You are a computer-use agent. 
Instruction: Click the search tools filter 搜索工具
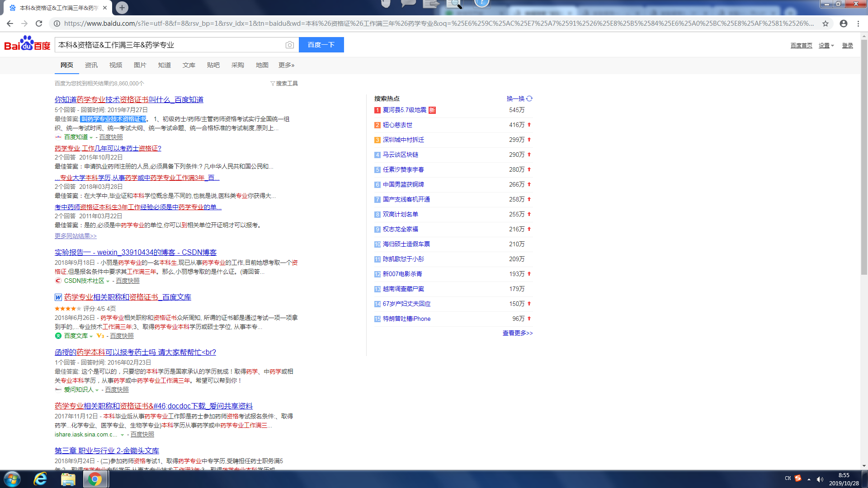(284, 84)
